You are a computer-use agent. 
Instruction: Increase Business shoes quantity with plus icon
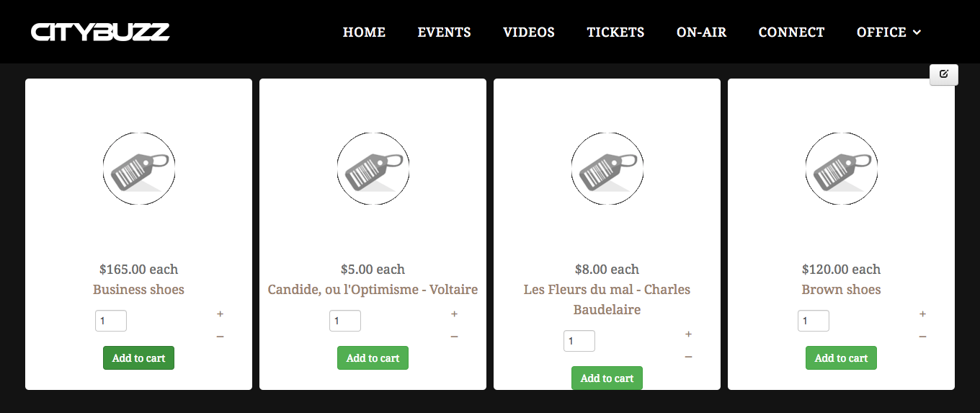point(220,314)
